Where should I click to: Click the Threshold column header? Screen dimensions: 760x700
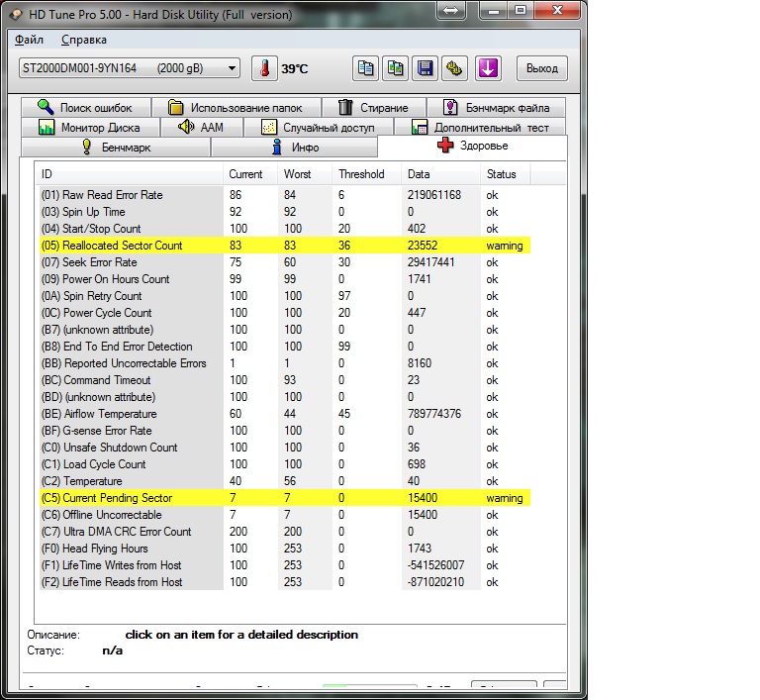click(361, 173)
